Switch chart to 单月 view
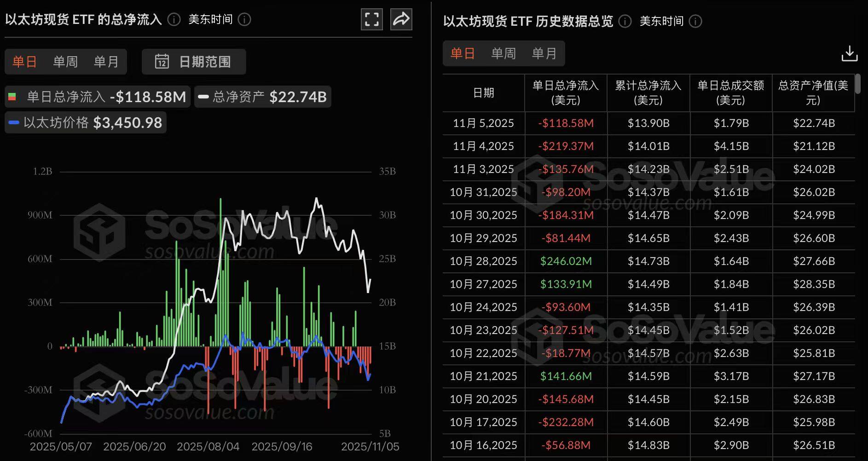868x461 pixels. point(106,62)
